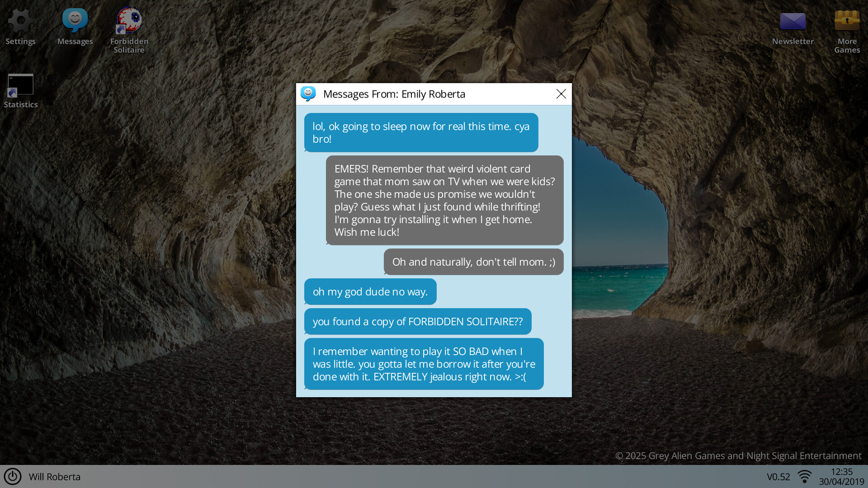Screen dimensions: 868x488
Task: Click the chat icon in the message window title bar
Action: (308, 94)
